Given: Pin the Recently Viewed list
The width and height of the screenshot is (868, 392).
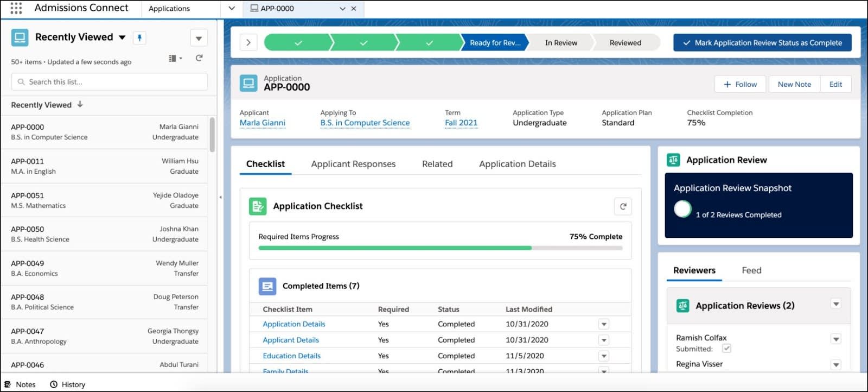Looking at the screenshot, I should [139, 37].
